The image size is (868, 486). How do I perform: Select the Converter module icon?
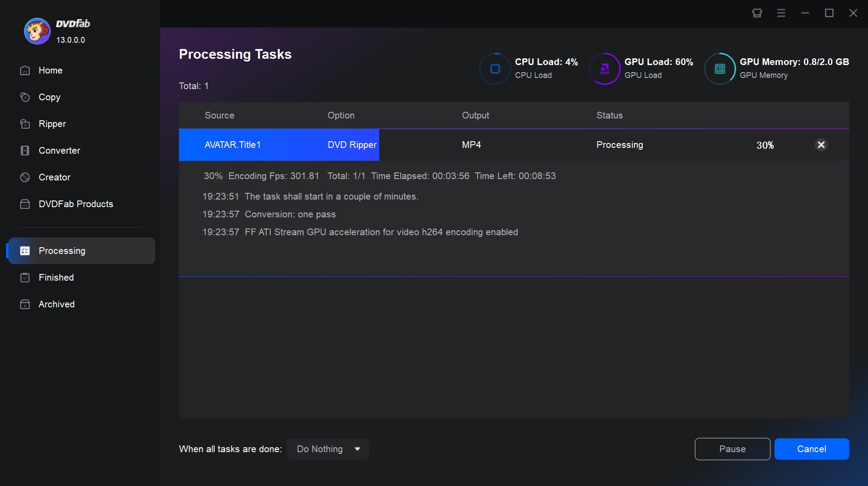(24, 150)
